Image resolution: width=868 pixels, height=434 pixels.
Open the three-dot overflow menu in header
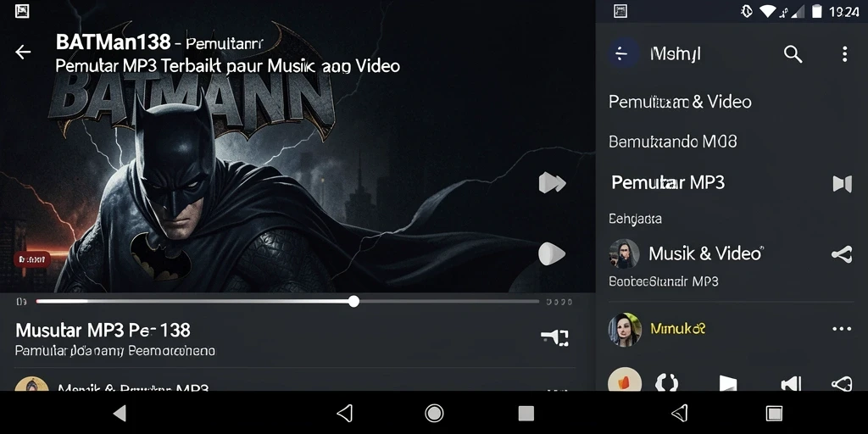[844, 53]
